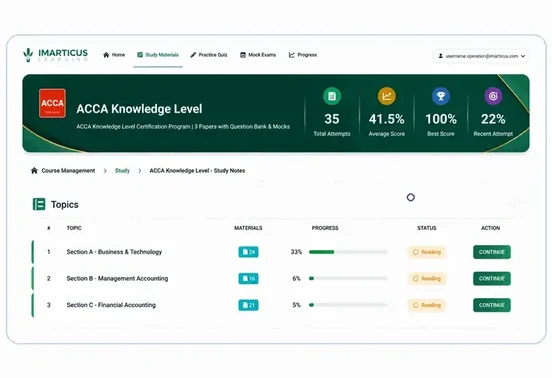Click the pencil icon for Practice Quiz
The height and width of the screenshot is (378, 552).
click(193, 55)
